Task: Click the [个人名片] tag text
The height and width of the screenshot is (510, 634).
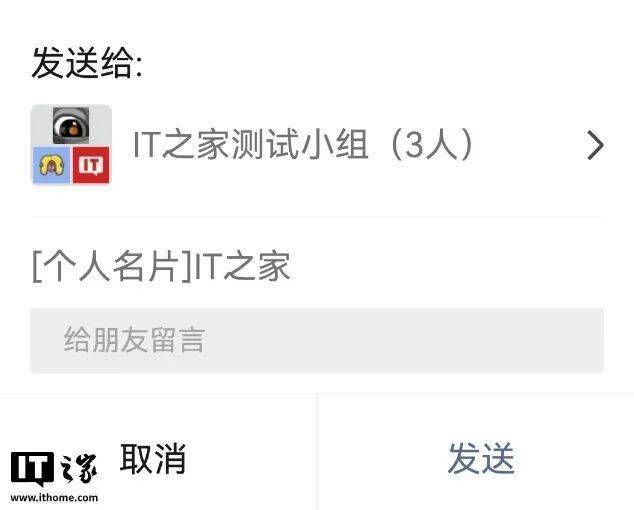Action: point(112,267)
